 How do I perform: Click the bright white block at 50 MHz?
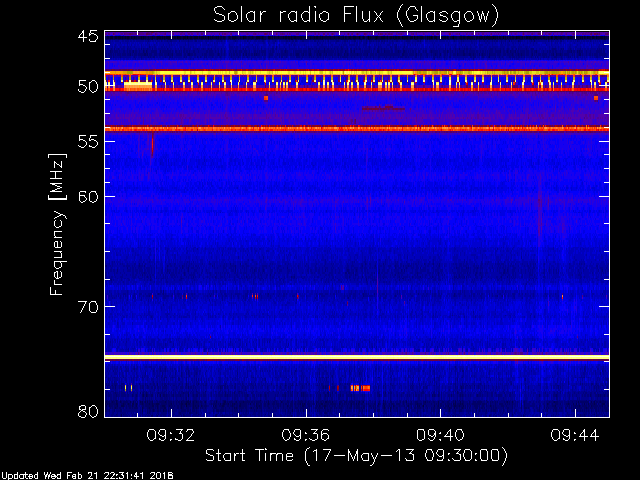pos(138,86)
